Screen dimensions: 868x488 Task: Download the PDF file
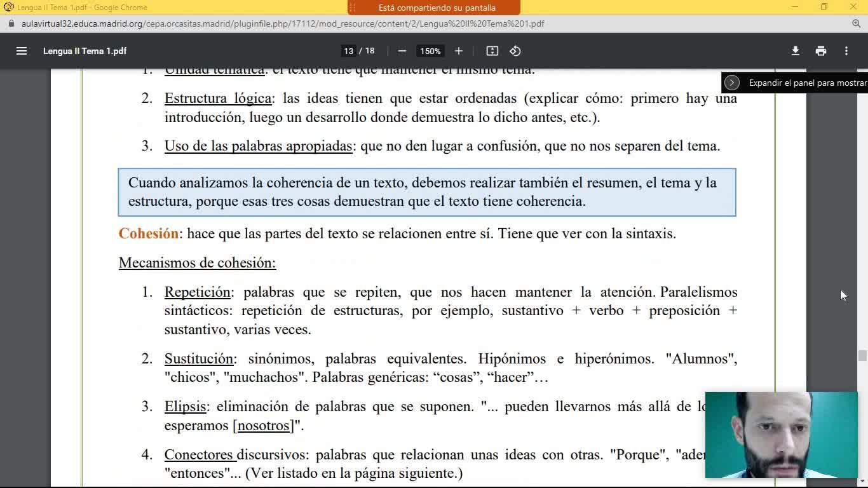point(795,51)
